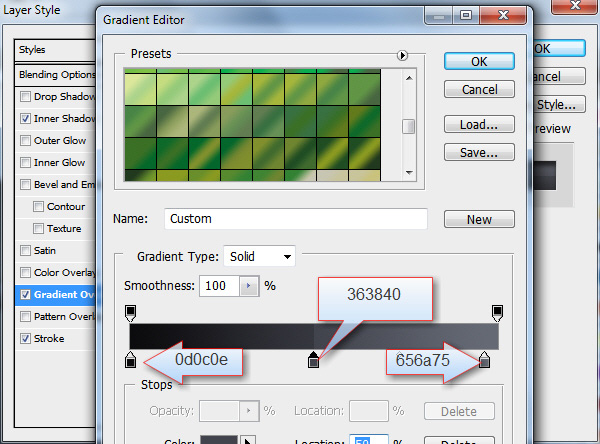The width and height of the screenshot is (600, 444).
Task: Click the lower Delete button for color stop
Action: tap(459, 441)
